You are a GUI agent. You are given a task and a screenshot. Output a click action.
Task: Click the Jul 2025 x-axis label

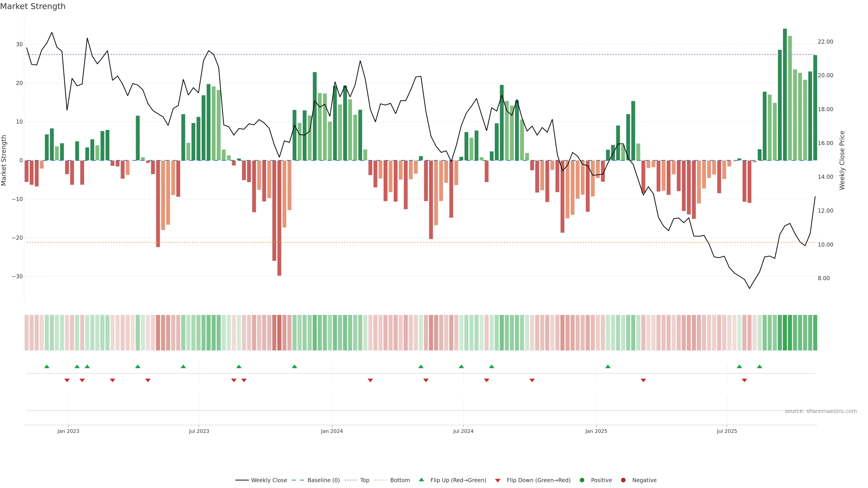(727, 431)
